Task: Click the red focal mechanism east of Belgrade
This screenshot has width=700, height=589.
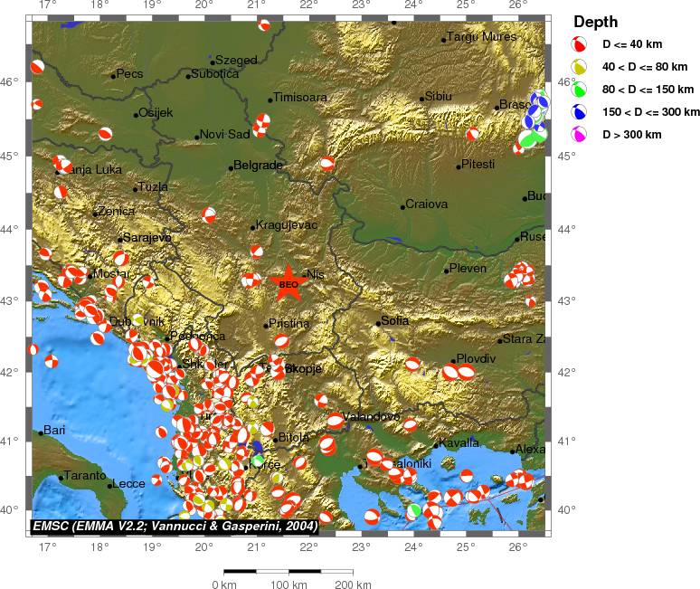Action: tap(326, 164)
